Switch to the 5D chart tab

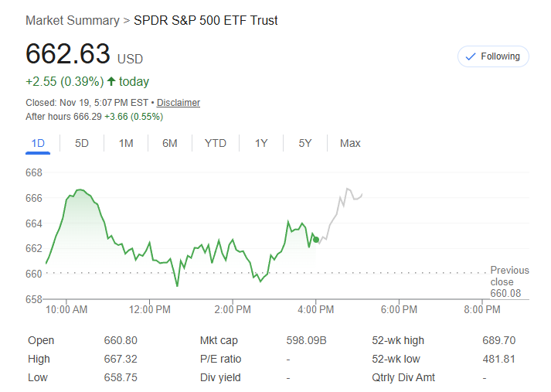[x=82, y=143]
